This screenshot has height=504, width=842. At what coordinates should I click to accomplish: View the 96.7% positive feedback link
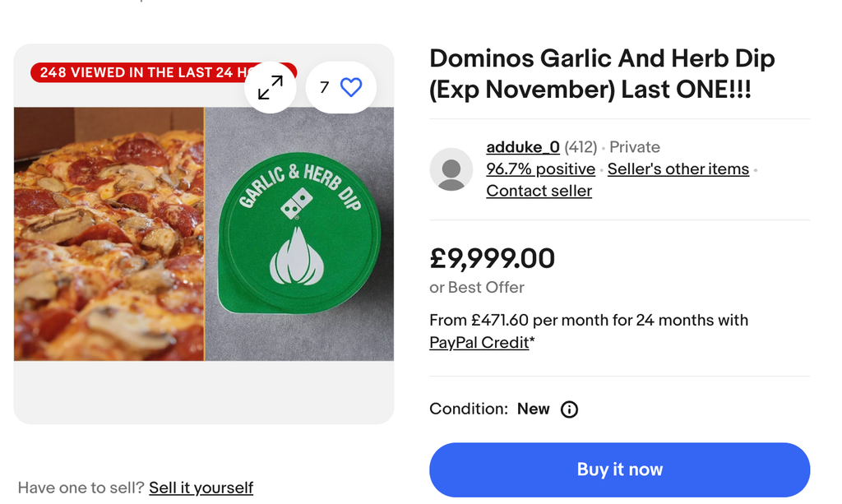coord(540,169)
